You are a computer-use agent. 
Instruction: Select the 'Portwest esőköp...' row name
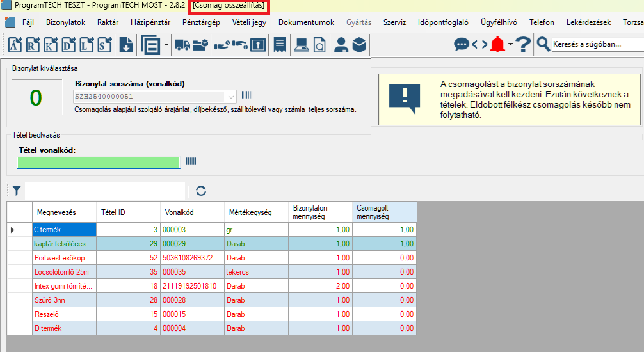click(x=64, y=258)
